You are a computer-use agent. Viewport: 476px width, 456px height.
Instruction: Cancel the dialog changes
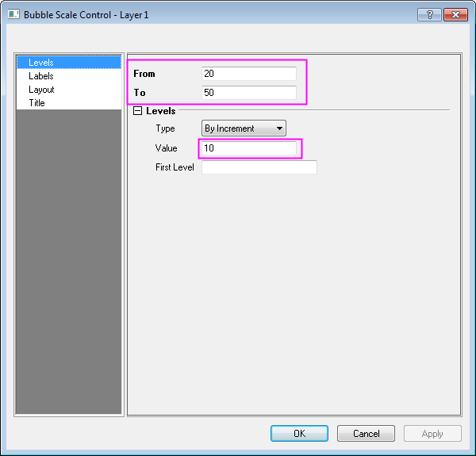[366, 434]
